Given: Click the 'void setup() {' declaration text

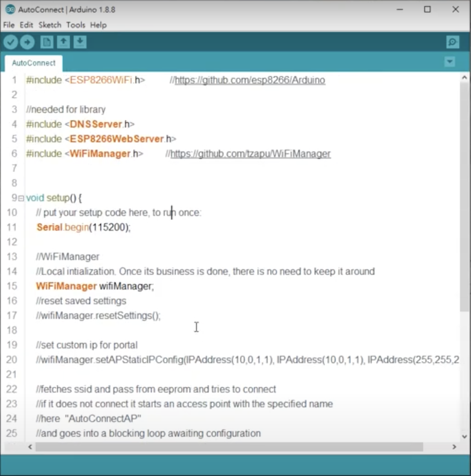Looking at the screenshot, I should tap(54, 198).
